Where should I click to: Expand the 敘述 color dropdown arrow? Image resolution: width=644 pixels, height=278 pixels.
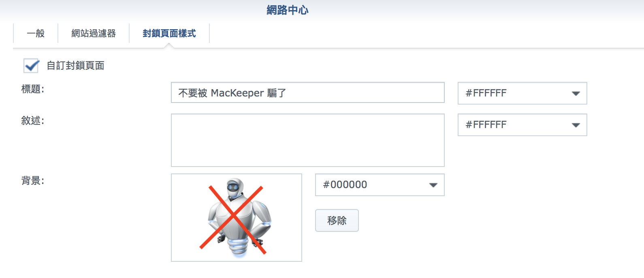(576, 125)
